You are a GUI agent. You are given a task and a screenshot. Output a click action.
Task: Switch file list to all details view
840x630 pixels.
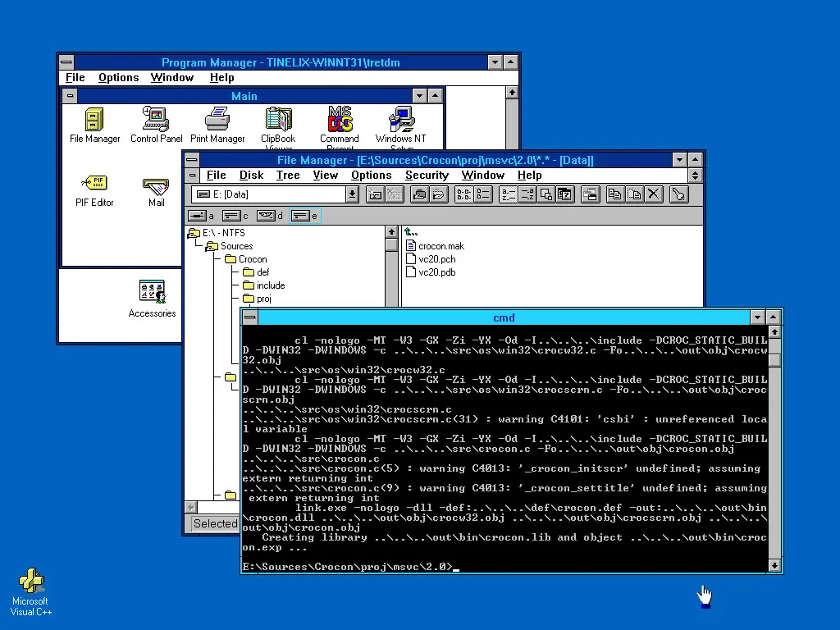click(482, 194)
